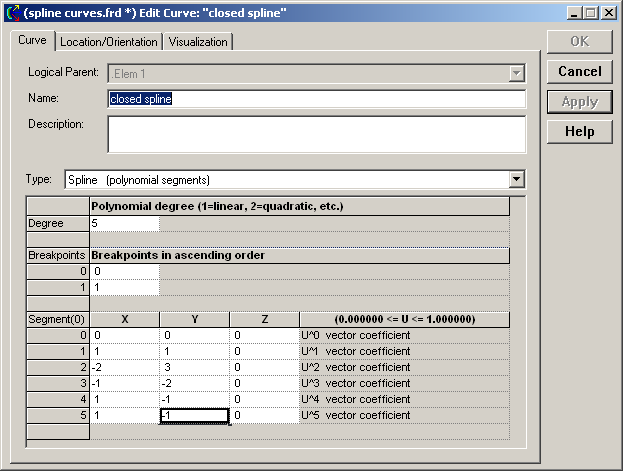Select the Y coefficient cell in row 3
Screen dimensions: 623x471
click(x=194, y=383)
